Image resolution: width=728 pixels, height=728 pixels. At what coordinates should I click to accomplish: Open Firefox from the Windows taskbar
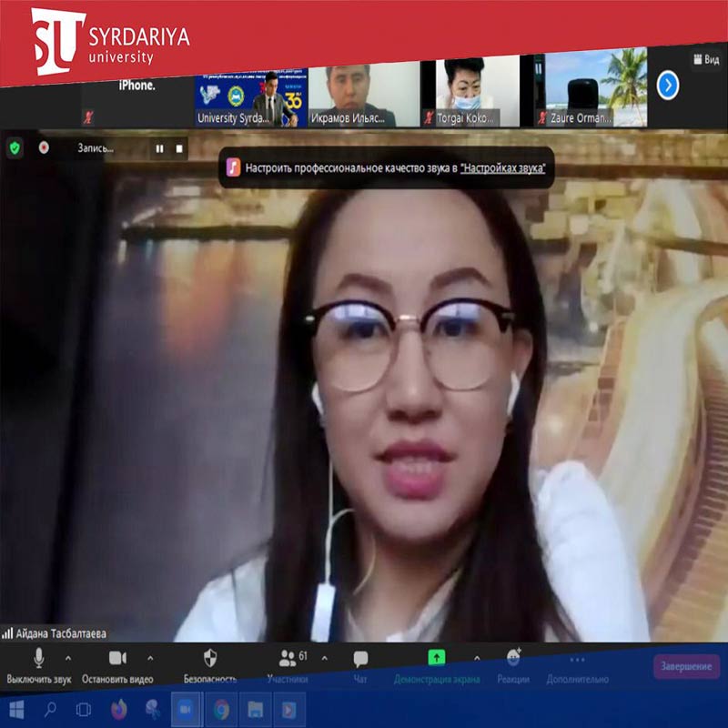click(x=118, y=708)
